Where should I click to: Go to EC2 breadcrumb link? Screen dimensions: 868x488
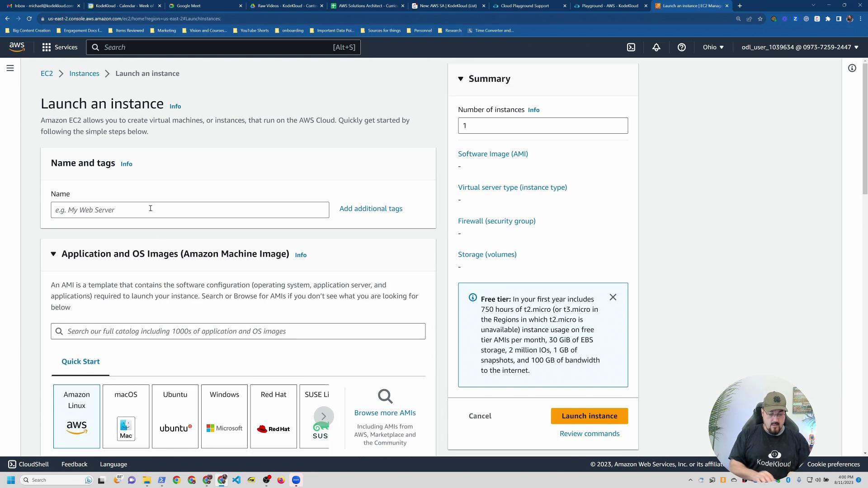click(47, 73)
